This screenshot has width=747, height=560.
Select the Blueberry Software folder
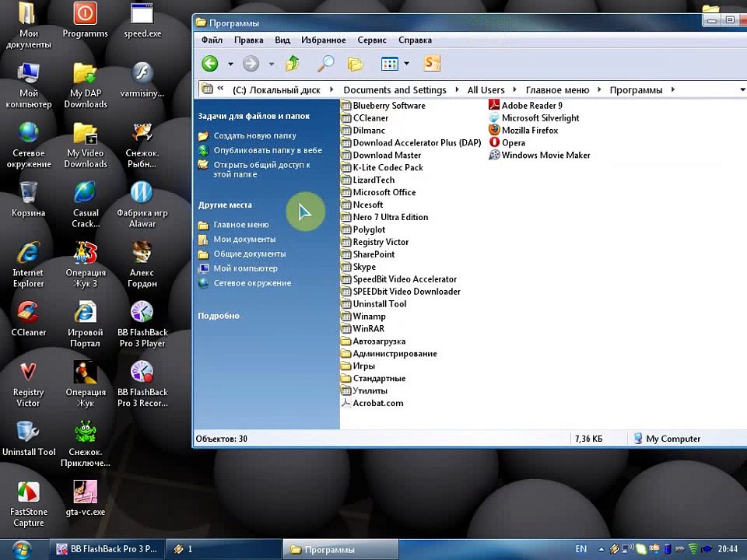pyautogui.click(x=384, y=105)
